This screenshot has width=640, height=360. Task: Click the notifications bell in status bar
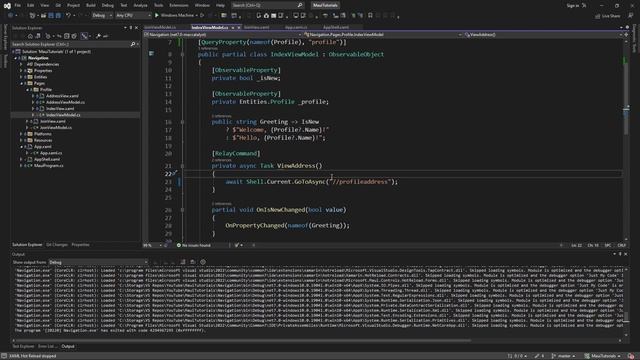tap(631, 356)
